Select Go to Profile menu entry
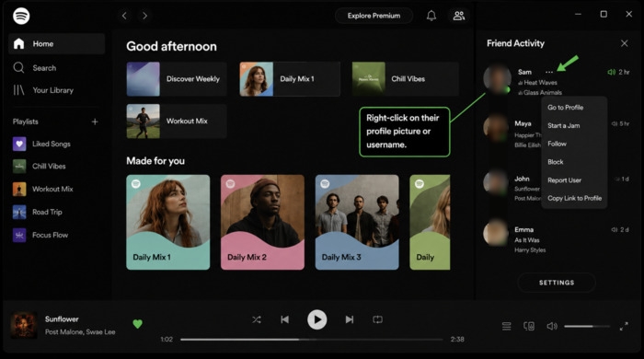This screenshot has width=644, height=359. point(566,107)
